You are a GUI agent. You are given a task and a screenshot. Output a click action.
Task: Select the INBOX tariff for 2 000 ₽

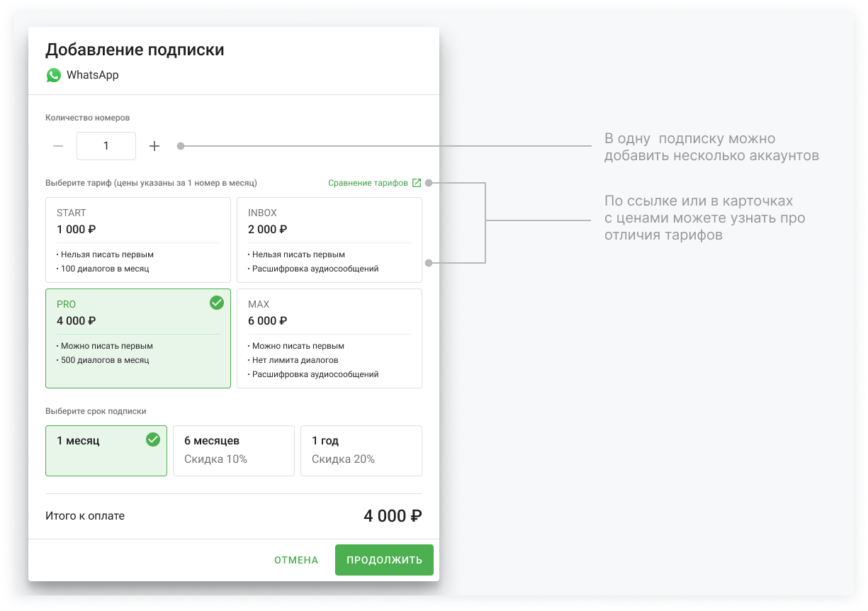coord(329,240)
